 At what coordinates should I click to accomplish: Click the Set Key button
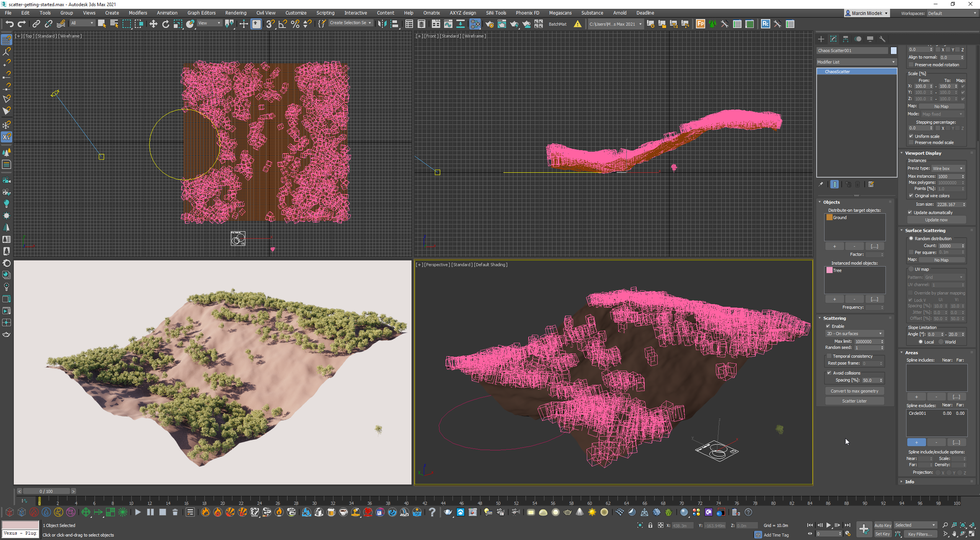883,534
